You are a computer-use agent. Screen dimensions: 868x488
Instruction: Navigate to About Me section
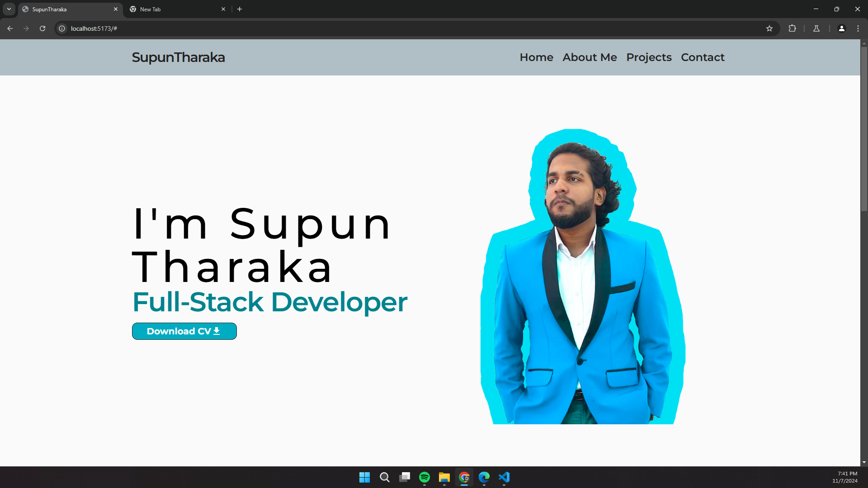pos(590,57)
